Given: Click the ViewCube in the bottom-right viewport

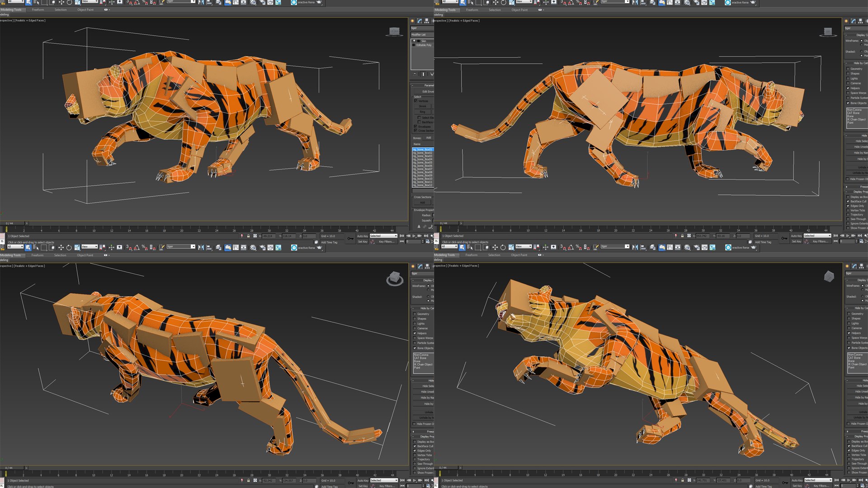Looking at the screenshot, I should click(829, 276).
